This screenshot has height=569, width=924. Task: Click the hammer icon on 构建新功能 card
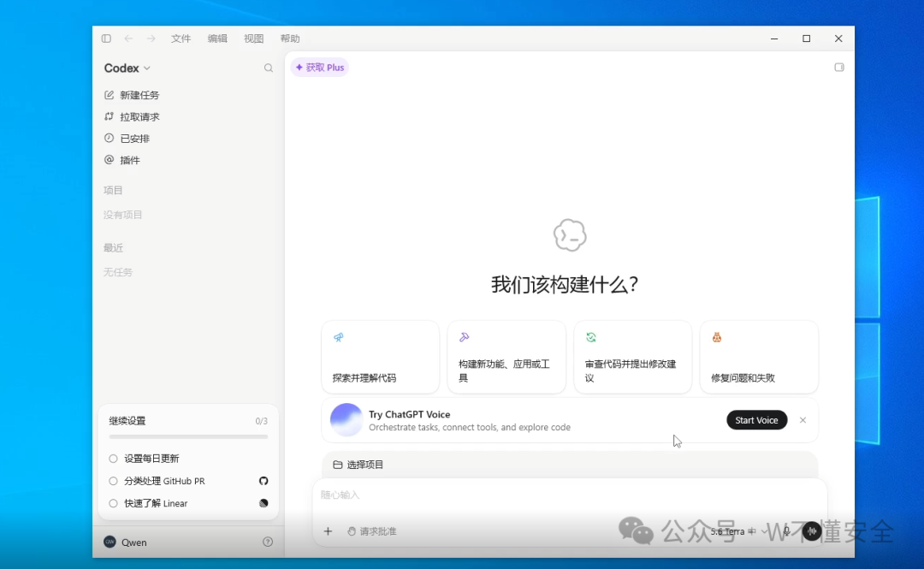(465, 337)
